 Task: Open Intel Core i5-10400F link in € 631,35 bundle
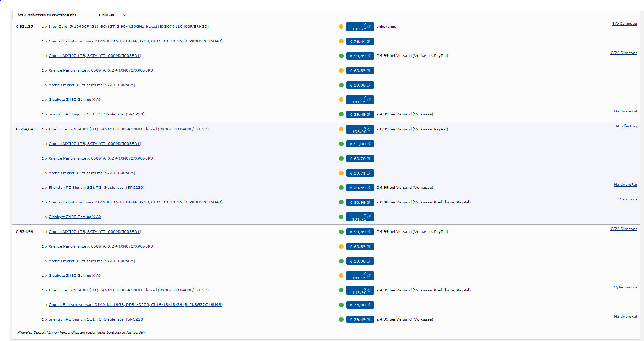[x=128, y=27]
